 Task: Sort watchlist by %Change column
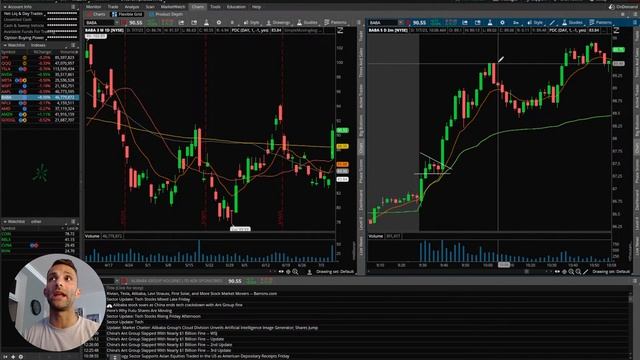click(42, 52)
